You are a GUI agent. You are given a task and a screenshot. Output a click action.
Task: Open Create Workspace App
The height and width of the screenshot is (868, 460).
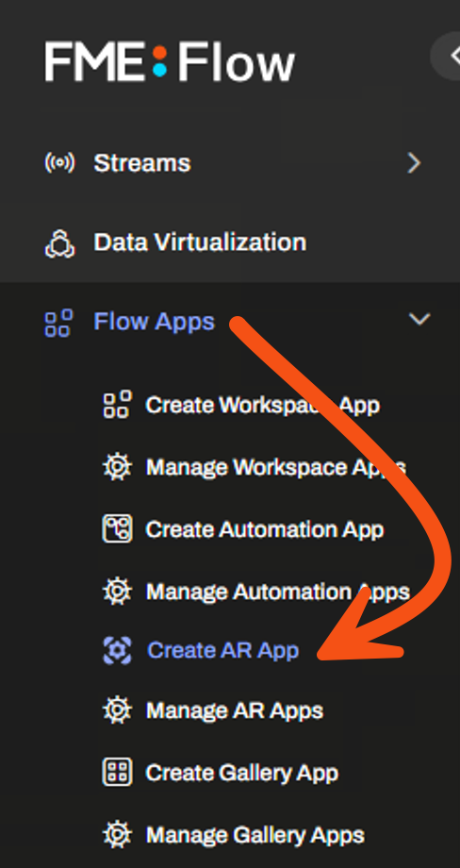263,405
